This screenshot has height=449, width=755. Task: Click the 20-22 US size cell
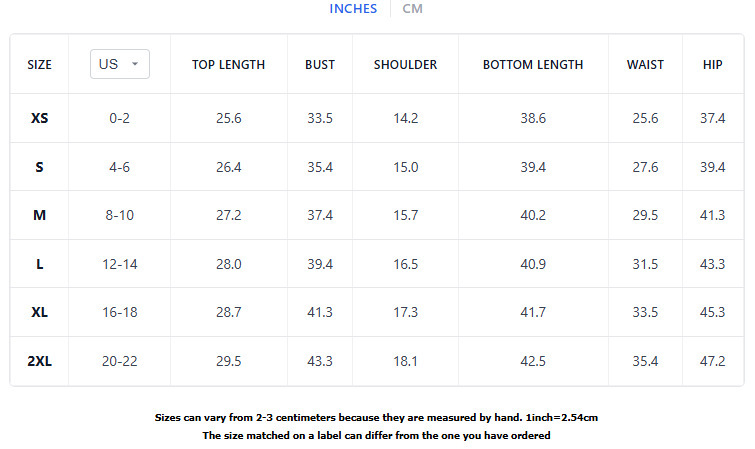[119, 361]
